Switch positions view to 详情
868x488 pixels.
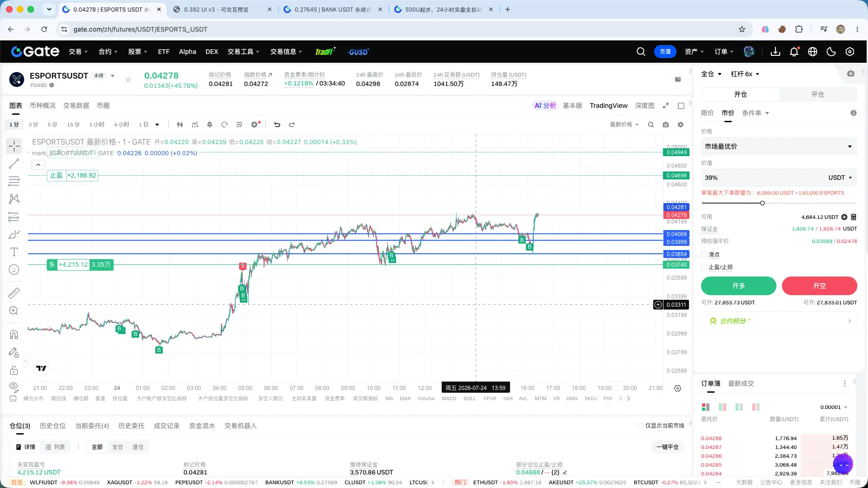pyautogui.click(x=26, y=447)
